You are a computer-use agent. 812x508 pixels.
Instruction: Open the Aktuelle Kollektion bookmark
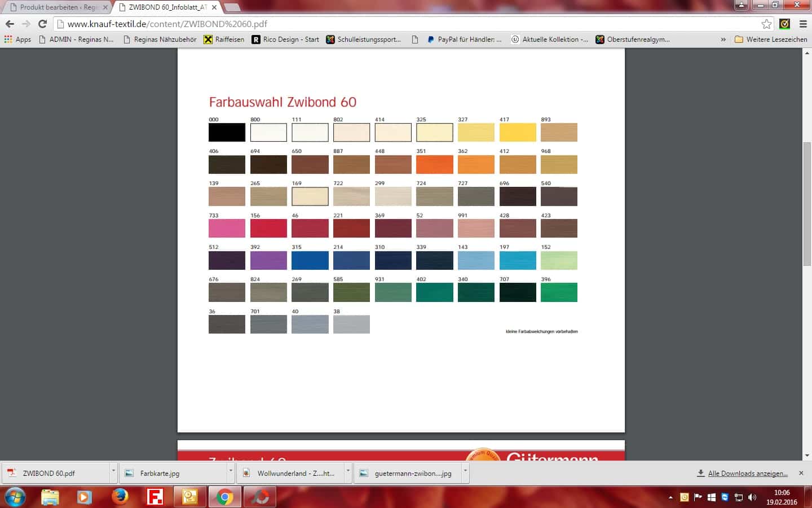click(550, 40)
